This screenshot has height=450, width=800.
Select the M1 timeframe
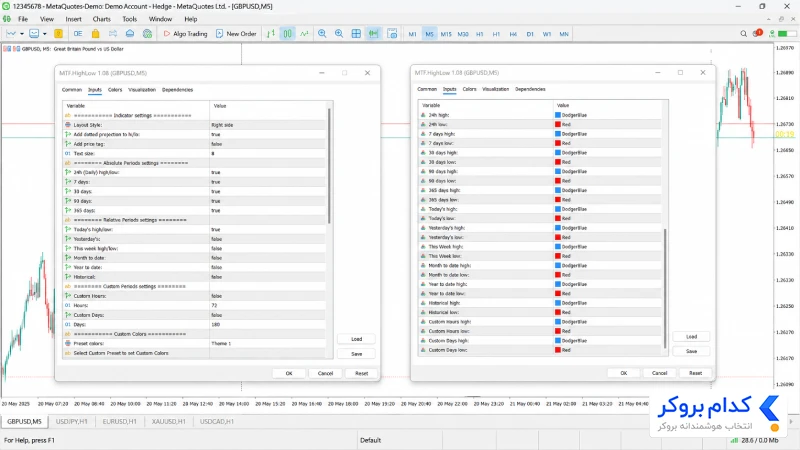[412, 34]
